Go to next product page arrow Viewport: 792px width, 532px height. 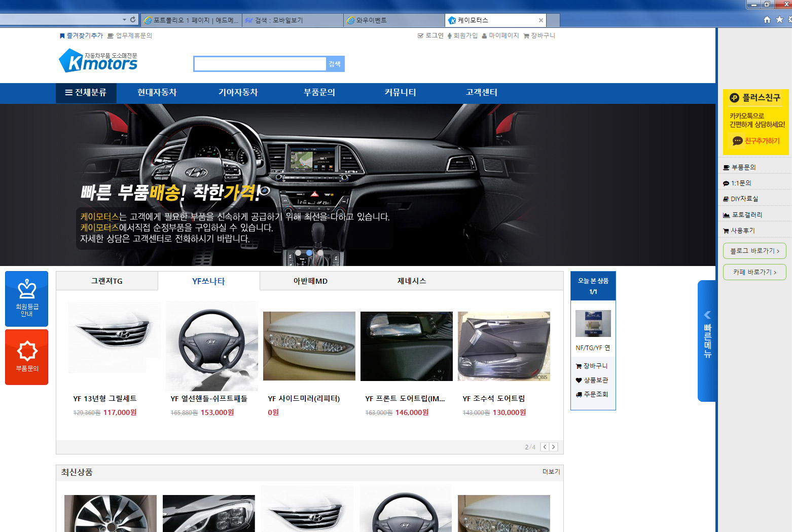[x=554, y=447]
